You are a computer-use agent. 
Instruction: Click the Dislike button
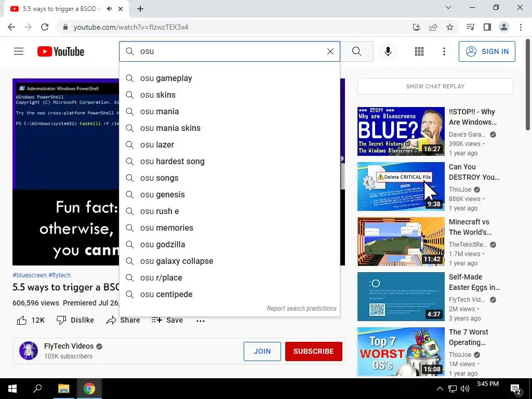tap(75, 320)
